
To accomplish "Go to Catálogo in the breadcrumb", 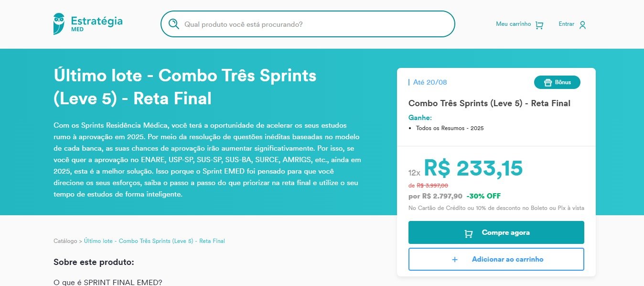I will 65,241.
